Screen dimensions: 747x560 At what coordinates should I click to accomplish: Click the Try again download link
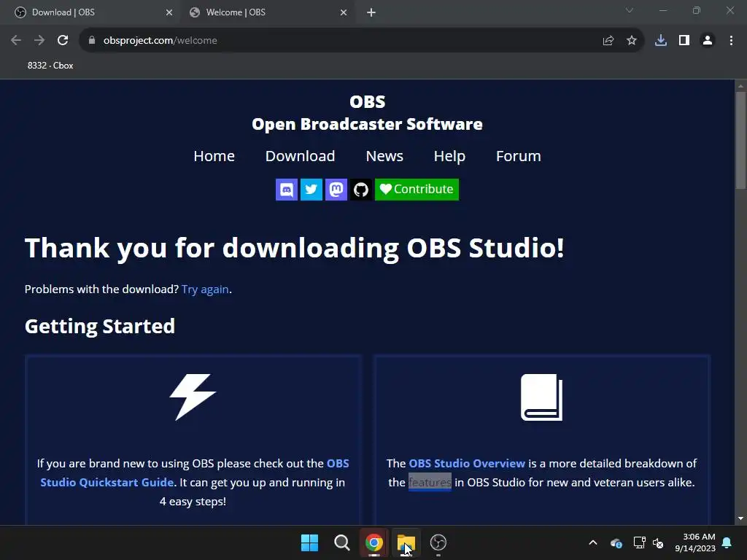205,289
